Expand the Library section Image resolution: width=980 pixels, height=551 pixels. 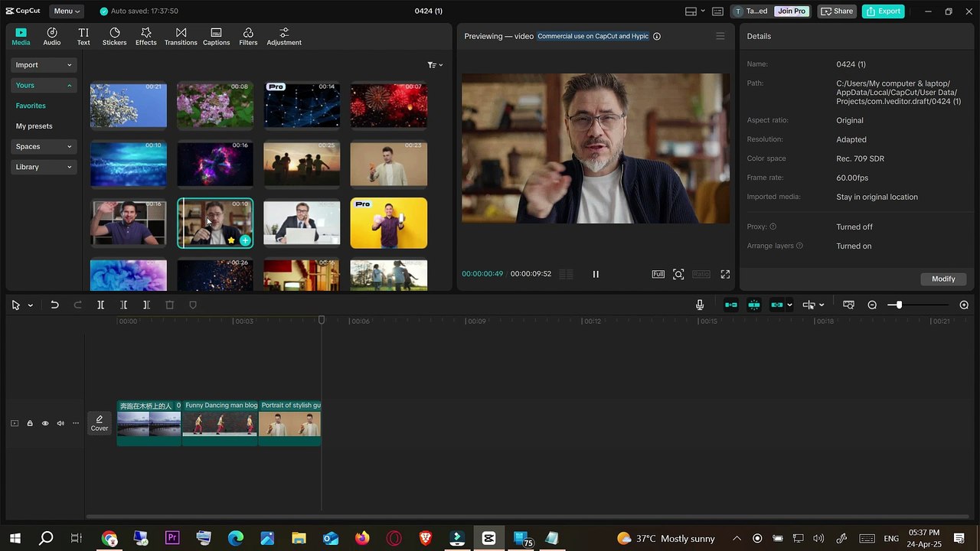click(x=44, y=167)
